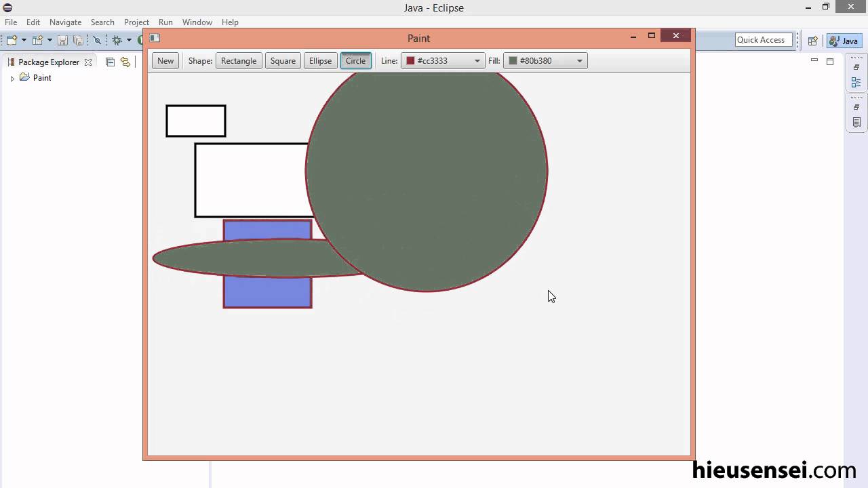Open the Navigate menu
Image resolution: width=868 pixels, height=488 pixels.
(65, 22)
